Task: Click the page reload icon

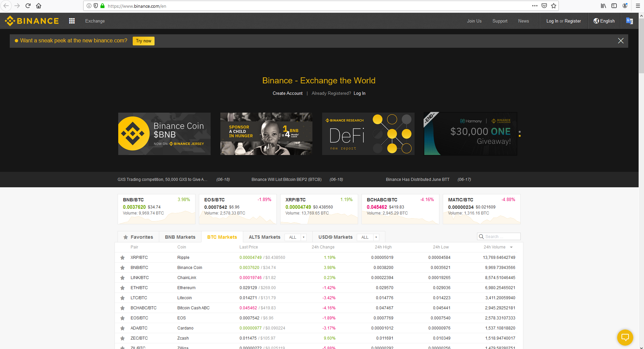Action: [x=28, y=6]
